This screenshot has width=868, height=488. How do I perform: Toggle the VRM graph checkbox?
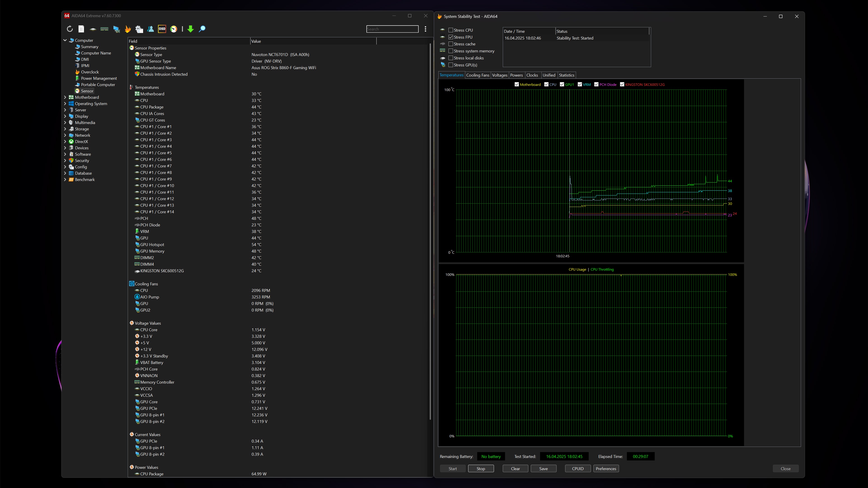coord(580,84)
